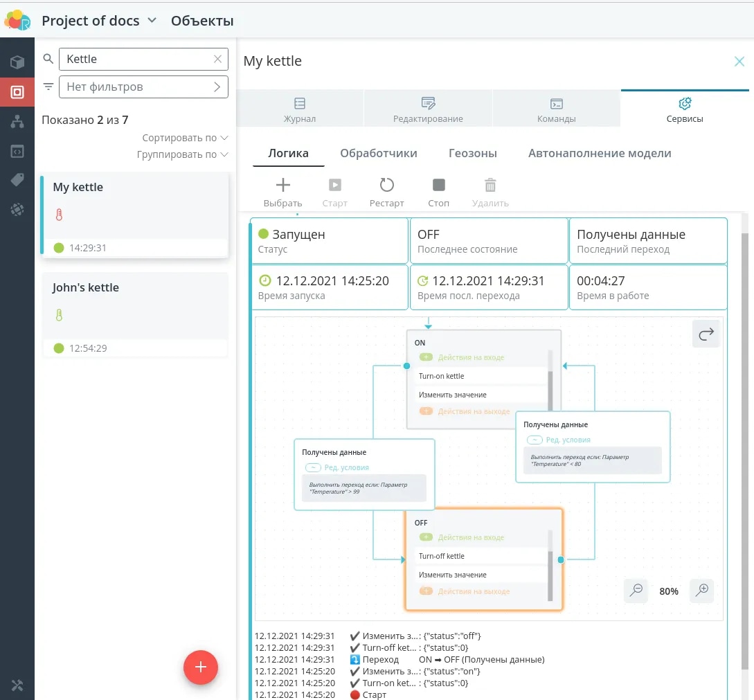Click the Запущен status tile
This screenshot has width=754, height=700.
click(x=330, y=241)
